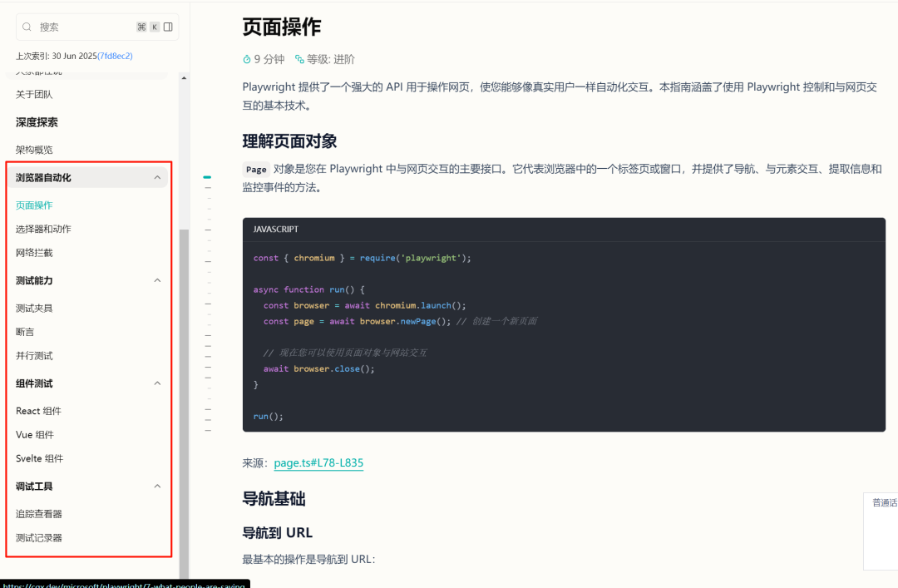Image resolution: width=898 pixels, height=588 pixels.
Task: Open React 组件 page
Action: [38, 411]
